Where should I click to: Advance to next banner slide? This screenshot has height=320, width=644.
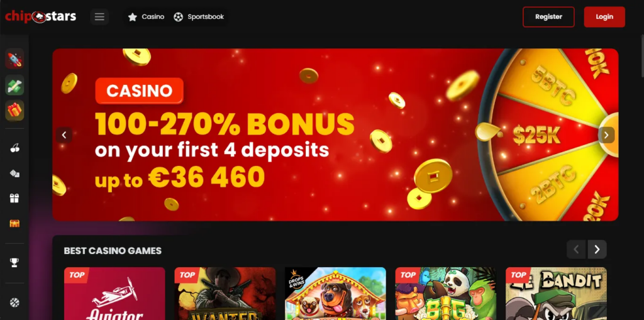point(606,135)
